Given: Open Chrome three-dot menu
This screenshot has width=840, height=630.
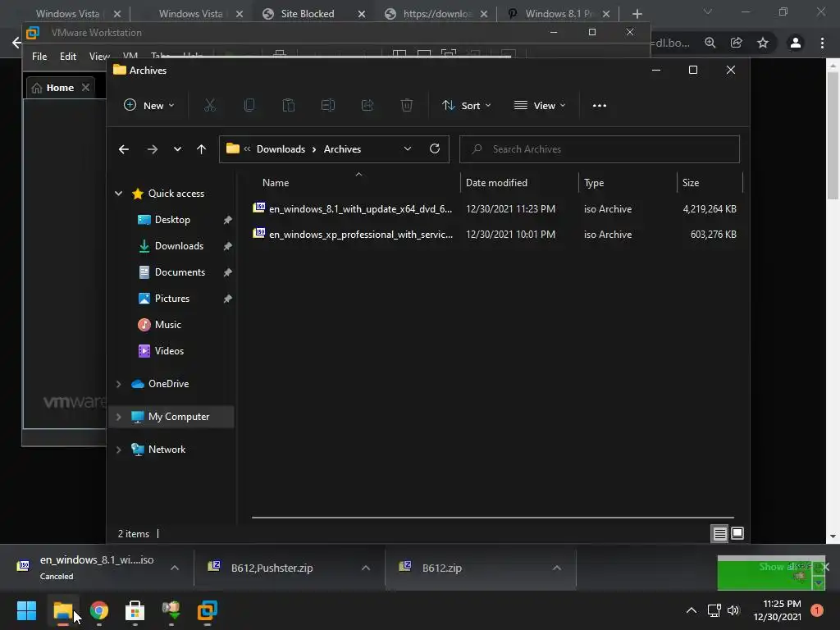Looking at the screenshot, I should [x=822, y=43].
